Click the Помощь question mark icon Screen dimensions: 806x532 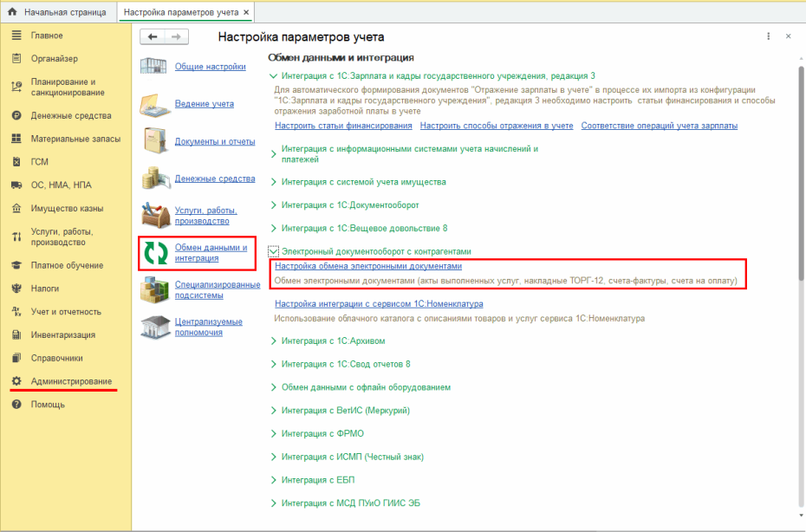(x=16, y=404)
